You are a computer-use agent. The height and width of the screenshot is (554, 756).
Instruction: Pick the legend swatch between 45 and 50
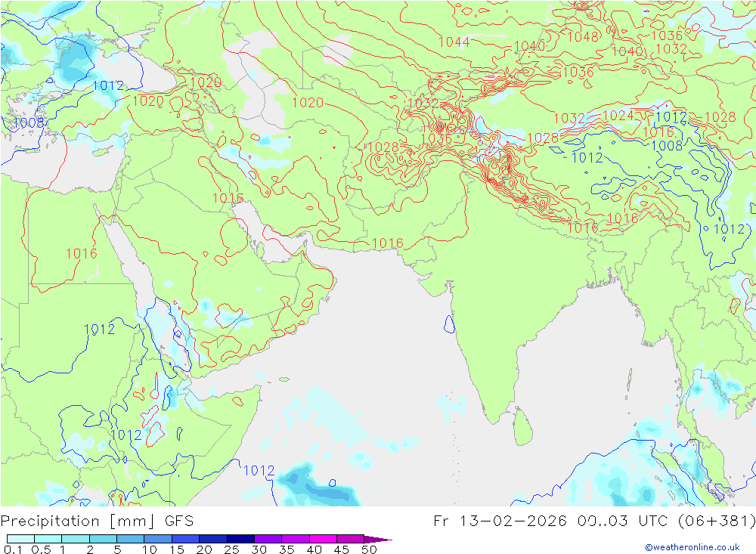click(x=350, y=539)
